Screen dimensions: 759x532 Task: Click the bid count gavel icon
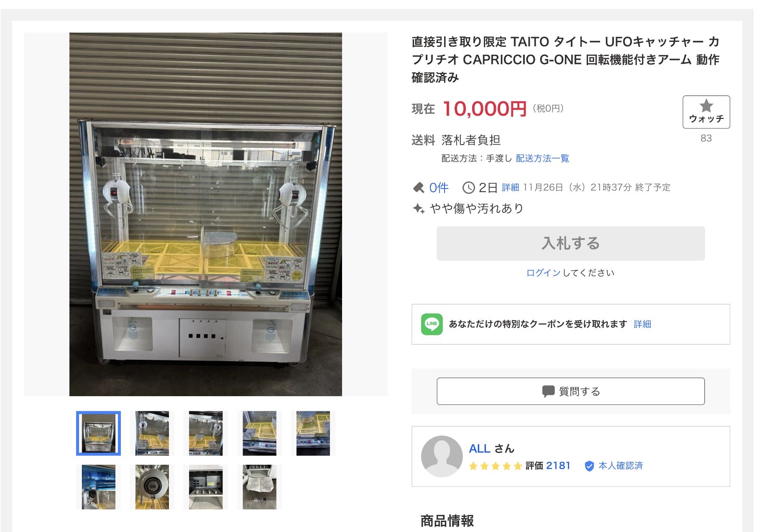tap(418, 188)
